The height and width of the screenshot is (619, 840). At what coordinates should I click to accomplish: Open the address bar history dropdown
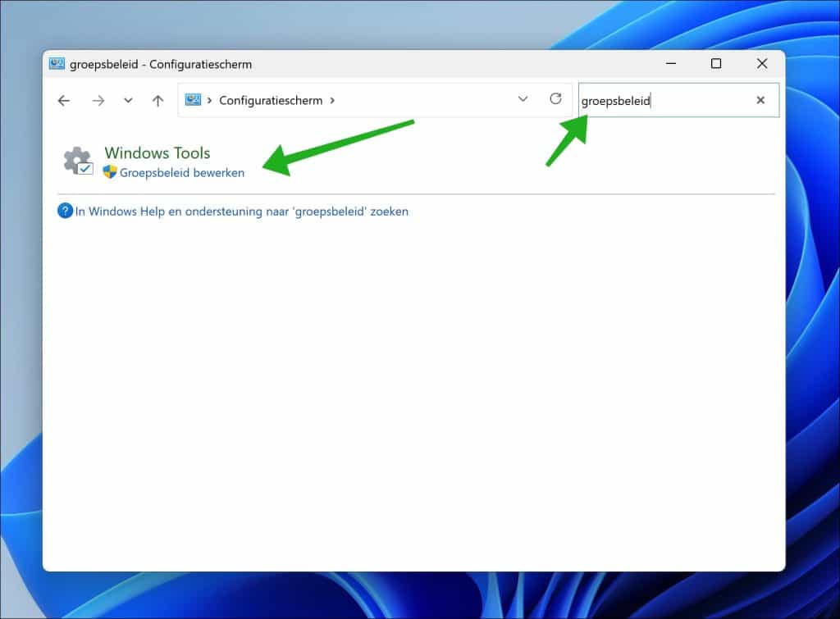click(523, 99)
